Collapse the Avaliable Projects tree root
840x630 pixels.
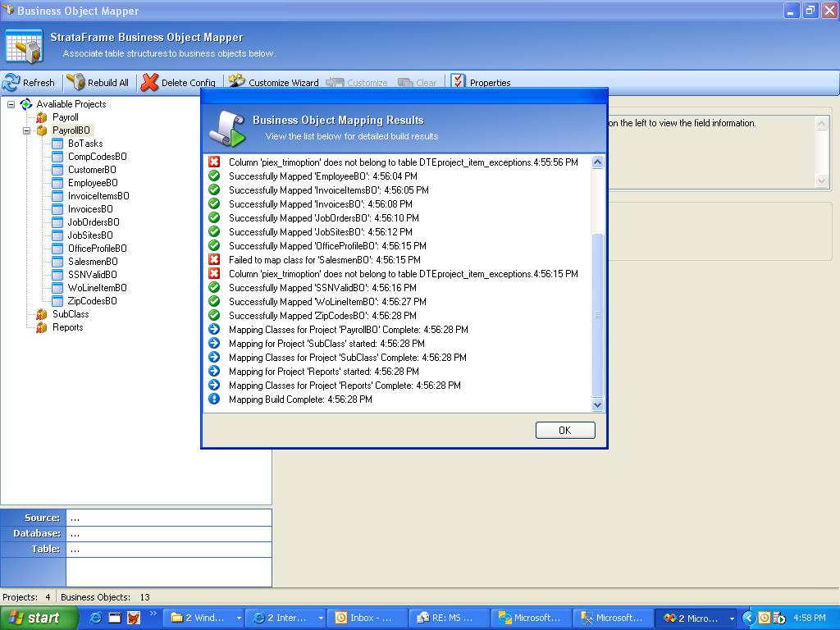[x=11, y=104]
